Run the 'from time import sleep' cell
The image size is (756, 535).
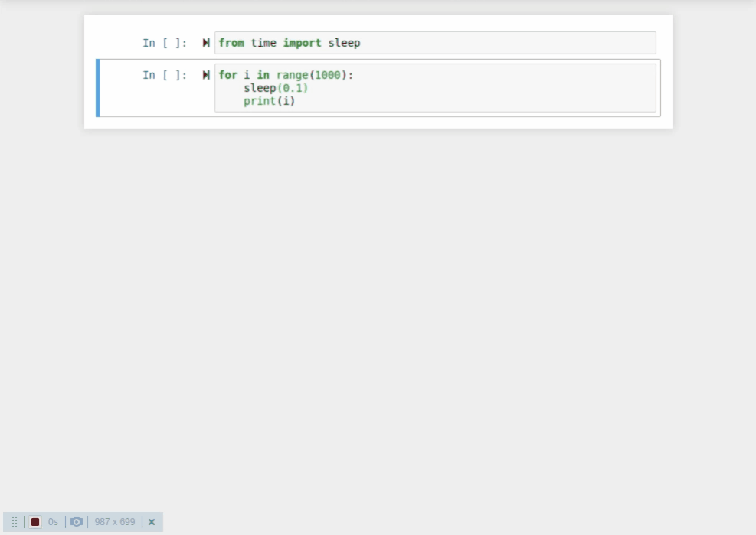(206, 43)
